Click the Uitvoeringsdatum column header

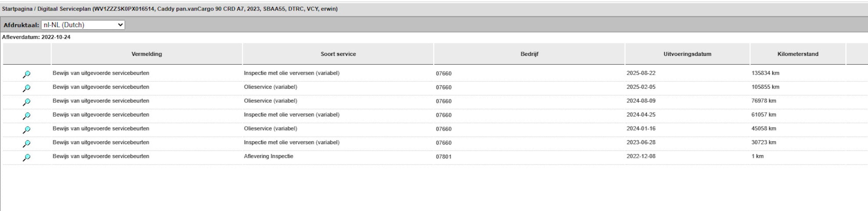[688, 54]
